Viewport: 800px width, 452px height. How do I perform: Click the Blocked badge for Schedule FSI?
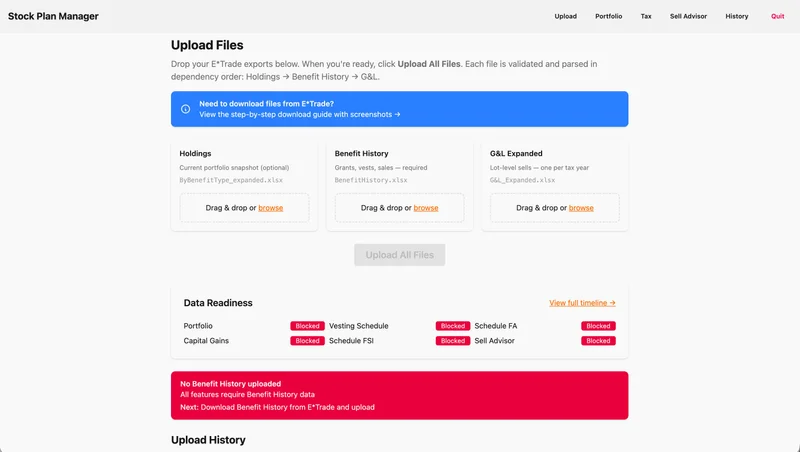(x=453, y=341)
